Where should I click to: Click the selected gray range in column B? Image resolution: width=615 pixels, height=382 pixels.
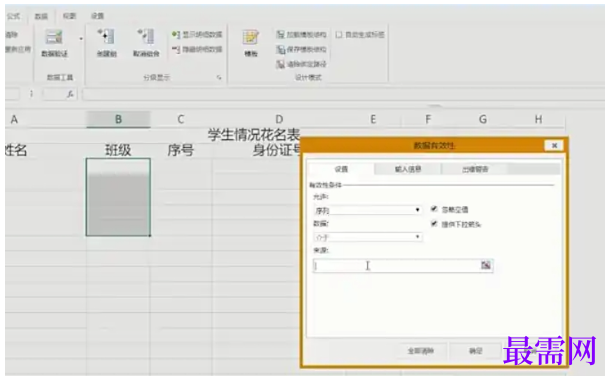click(x=118, y=197)
